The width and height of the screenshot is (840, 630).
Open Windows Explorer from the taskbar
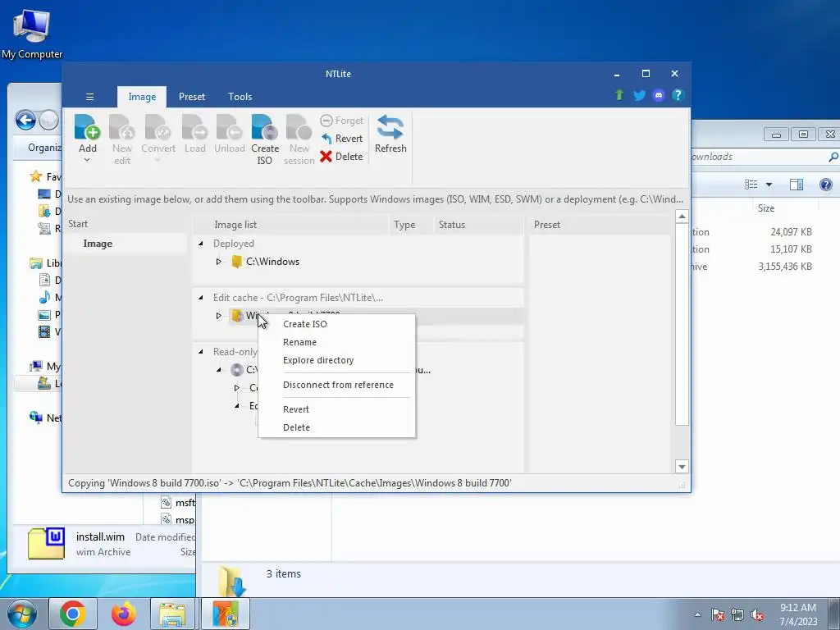click(x=172, y=614)
